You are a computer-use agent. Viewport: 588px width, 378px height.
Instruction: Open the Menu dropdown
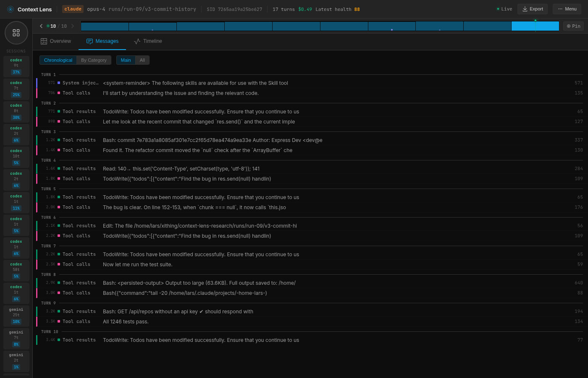567,9
